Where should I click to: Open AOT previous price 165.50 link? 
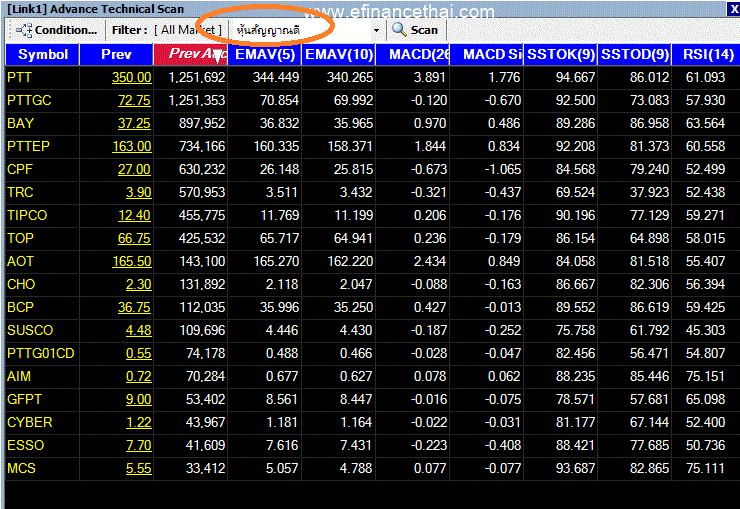132,261
